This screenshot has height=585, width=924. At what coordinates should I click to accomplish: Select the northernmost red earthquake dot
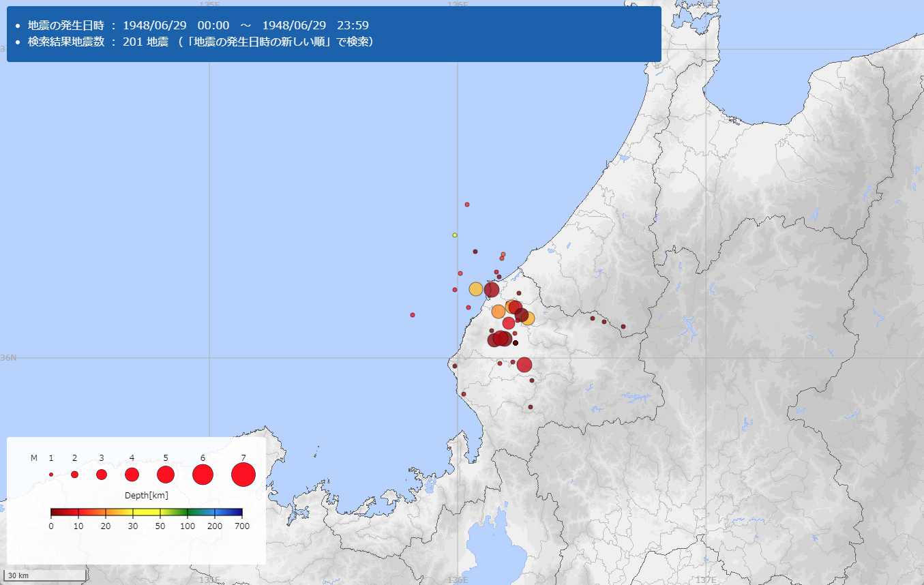(467, 205)
